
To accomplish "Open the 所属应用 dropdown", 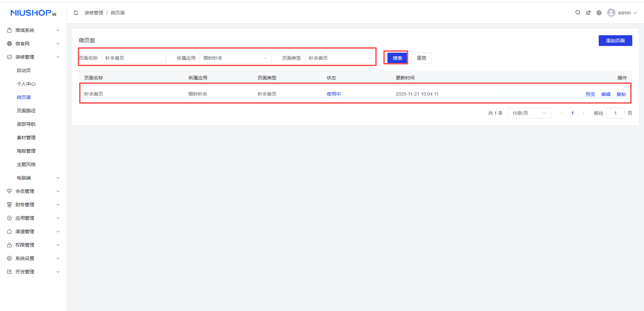I will coord(235,58).
